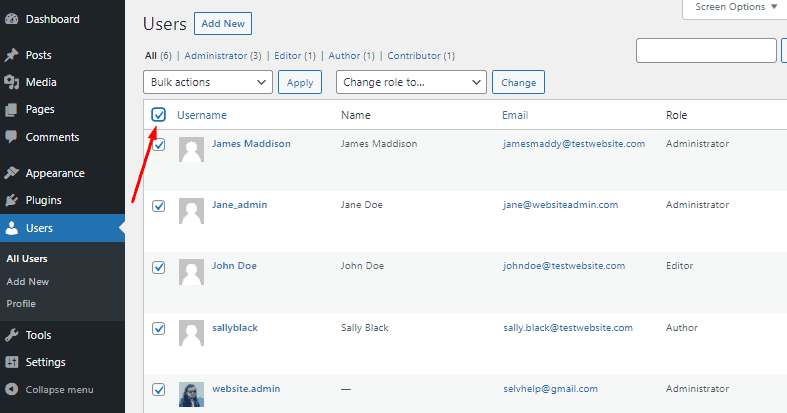Screen dimensions: 787x413
Task: Open James Maddison username link
Action: (x=251, y=144)
